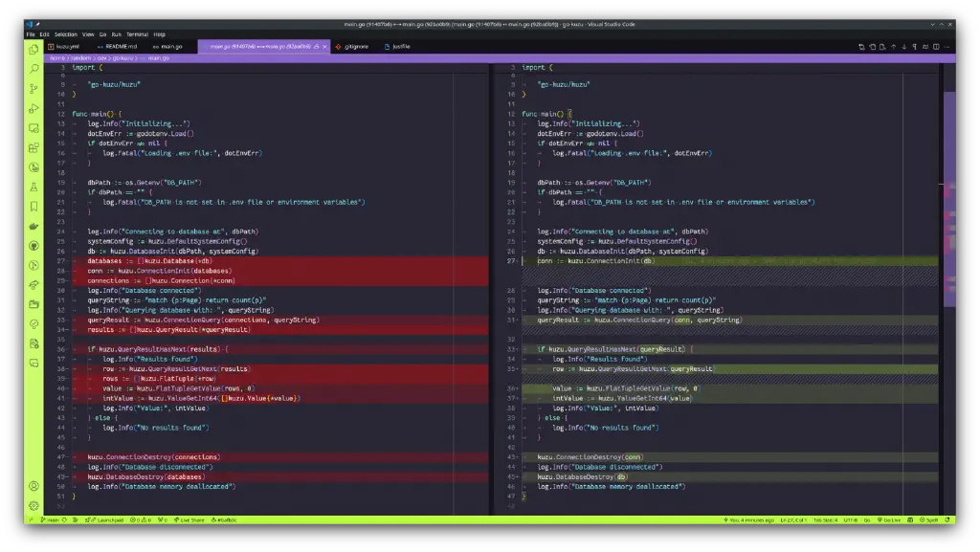This screenshot has height=552, width=980.
Task: Click the 'home' breadcrumb segment
Action: pos(56,58)
